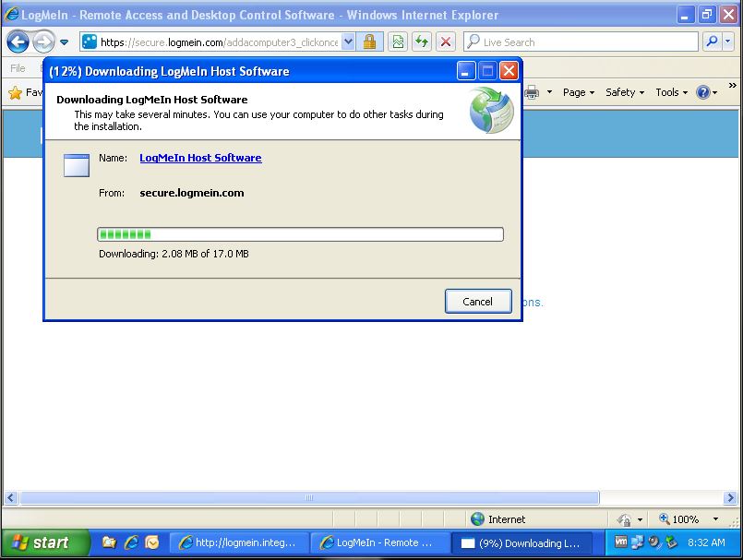Click the IE Back navigation button

(18, 42)
